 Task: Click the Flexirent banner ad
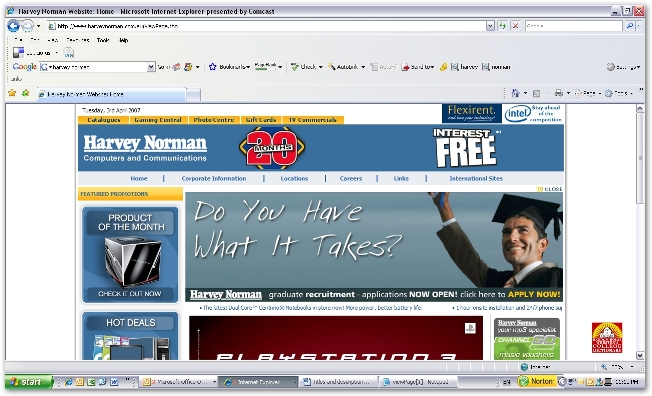(x=472, y=114)
